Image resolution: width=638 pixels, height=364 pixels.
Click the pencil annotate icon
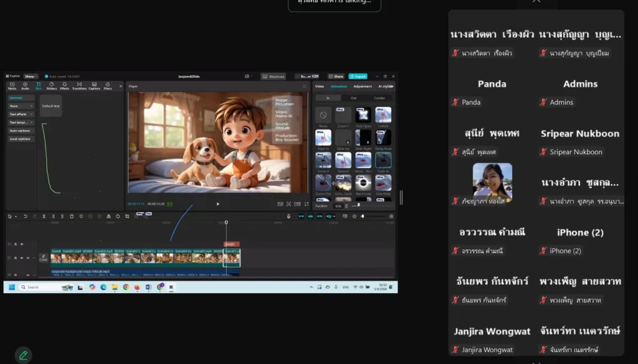pyautogui.click(x=23, y=355)
